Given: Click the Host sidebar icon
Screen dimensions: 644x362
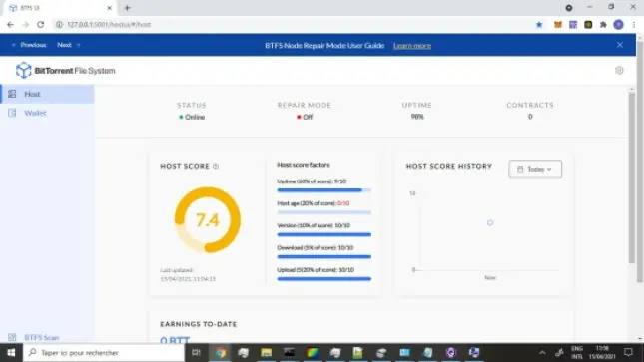Looking at the screenshot, I should [x=12, y=94].
